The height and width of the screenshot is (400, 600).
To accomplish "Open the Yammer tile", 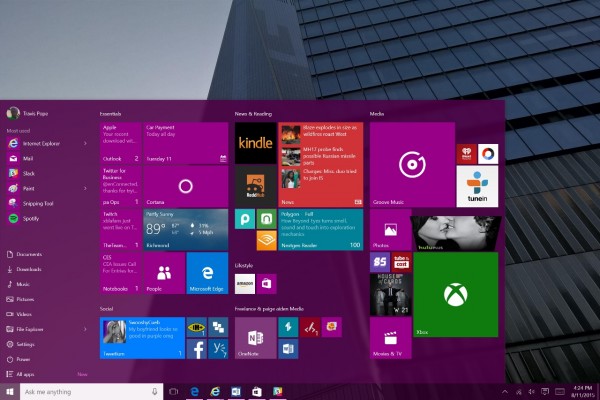I will click(218, 349).
